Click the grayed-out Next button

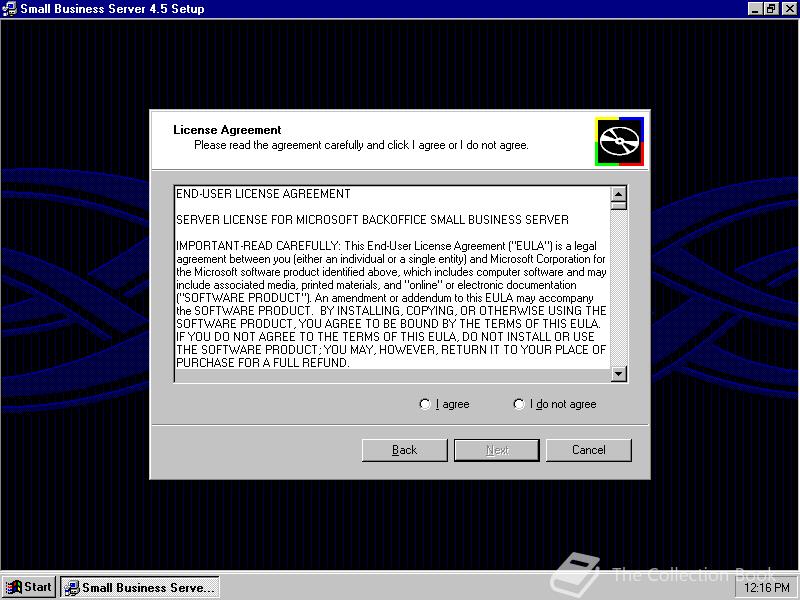(x=497, y=450)
